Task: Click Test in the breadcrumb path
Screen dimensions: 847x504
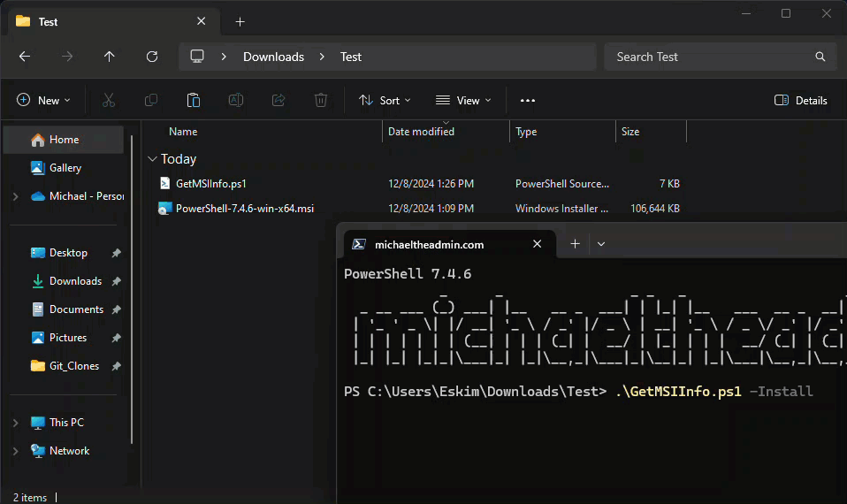Action: tap(351, 57)
